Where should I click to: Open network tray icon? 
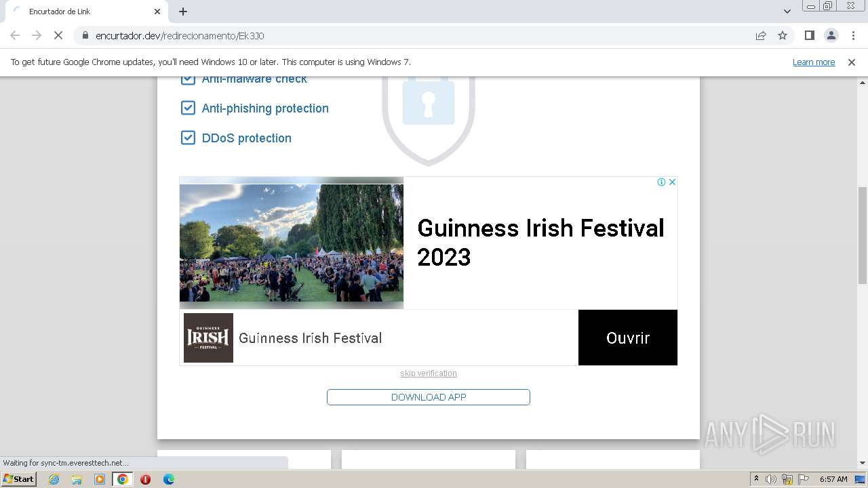click(787, 479)
